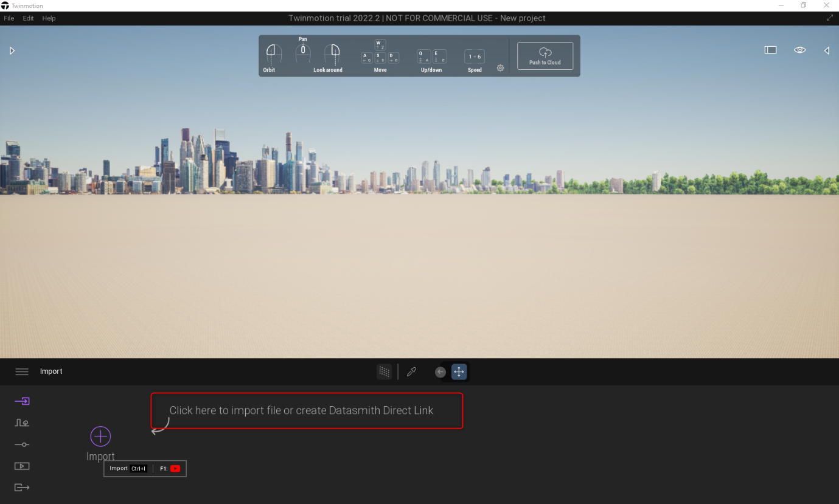The width and height of the screenshot is (839, 504).
Task: Toggle the eye view settings icon
Action: click(799, 50)
